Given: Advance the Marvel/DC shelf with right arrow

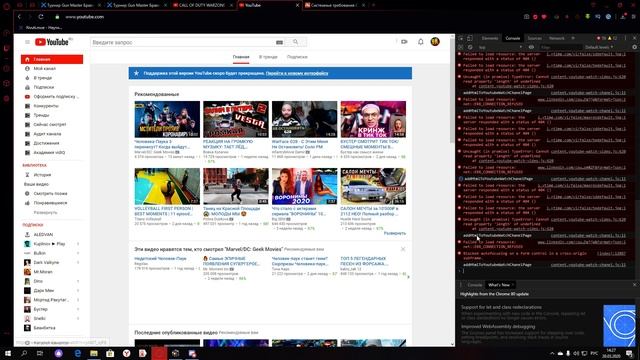Looking at the screenshot, I should (408, 277).
